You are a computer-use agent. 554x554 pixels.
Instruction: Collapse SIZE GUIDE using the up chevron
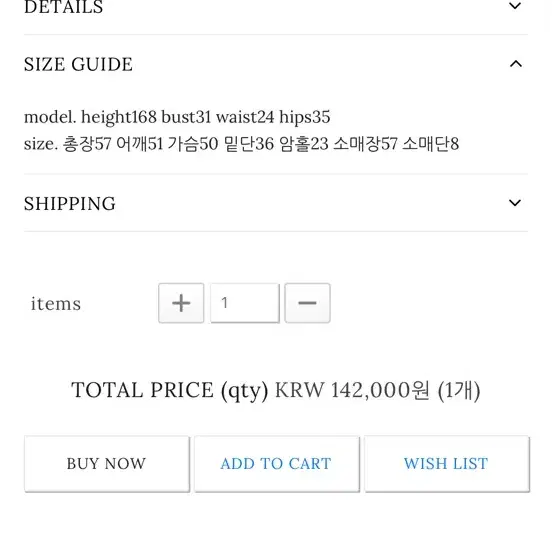click(x=516, y=64)
